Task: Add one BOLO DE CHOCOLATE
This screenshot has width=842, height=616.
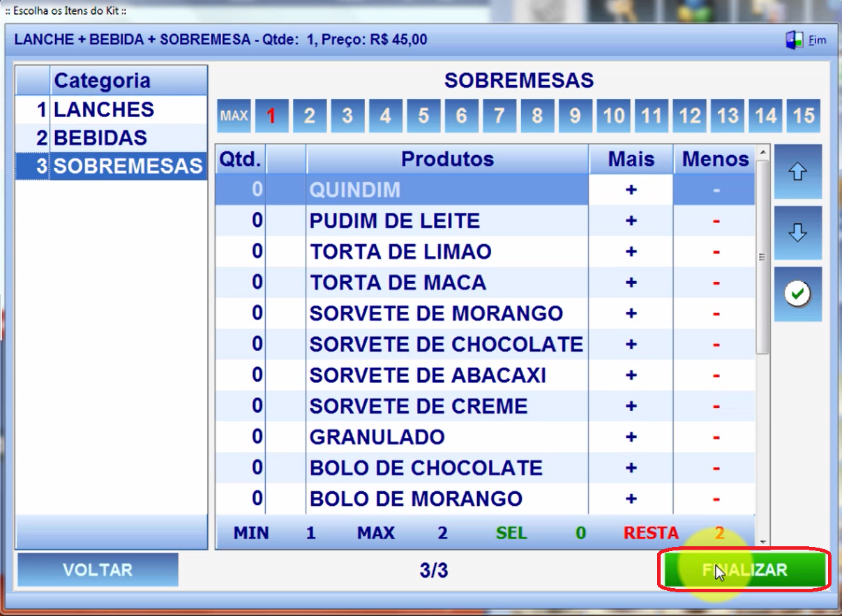Action: click(631, 468)
